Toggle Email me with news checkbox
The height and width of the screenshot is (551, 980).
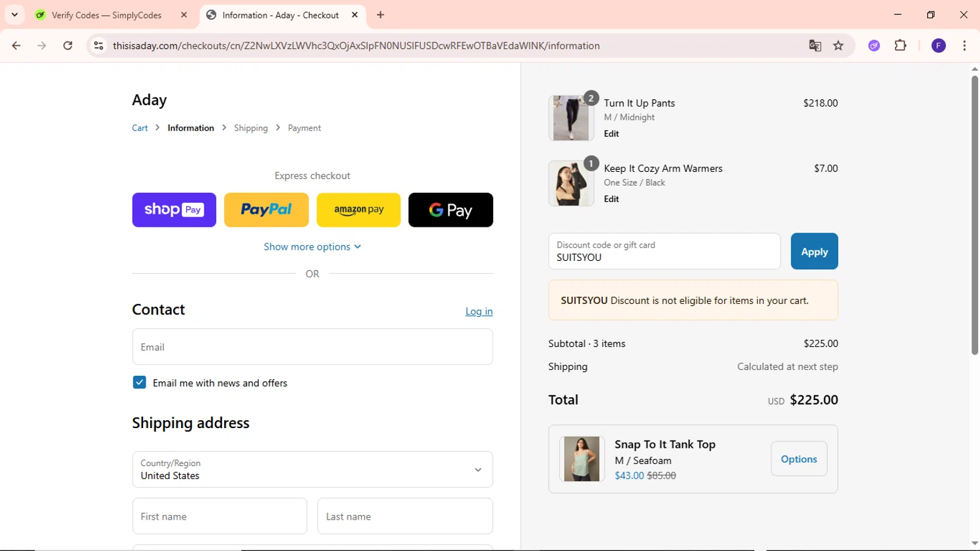coord(139,382)
